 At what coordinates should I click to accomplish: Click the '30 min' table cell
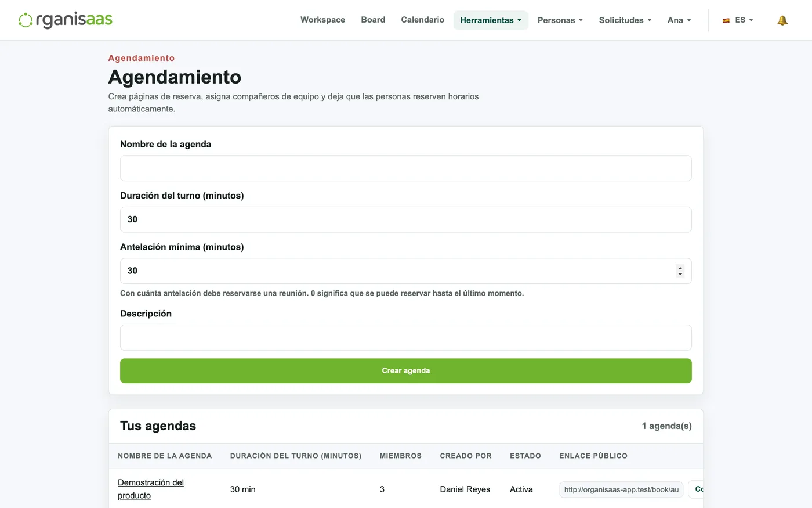243,489
